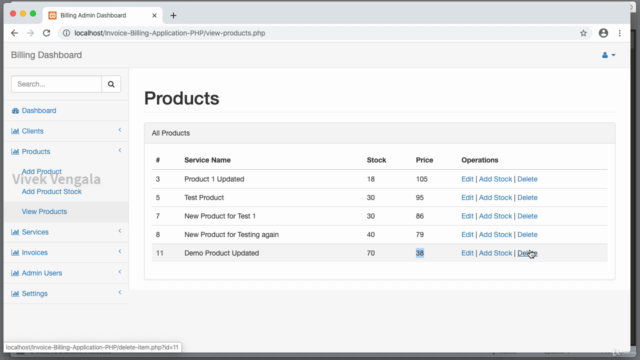Edit New Product for Testing again

point(467,235)
